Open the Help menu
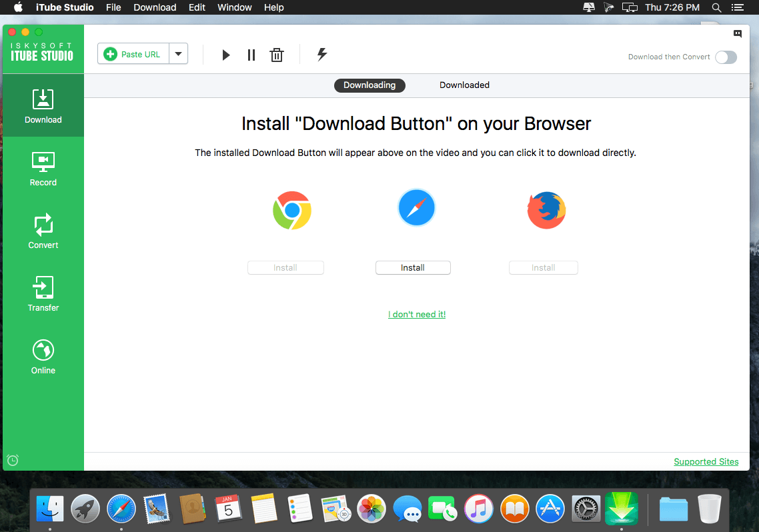 click(x=274, y=7)
